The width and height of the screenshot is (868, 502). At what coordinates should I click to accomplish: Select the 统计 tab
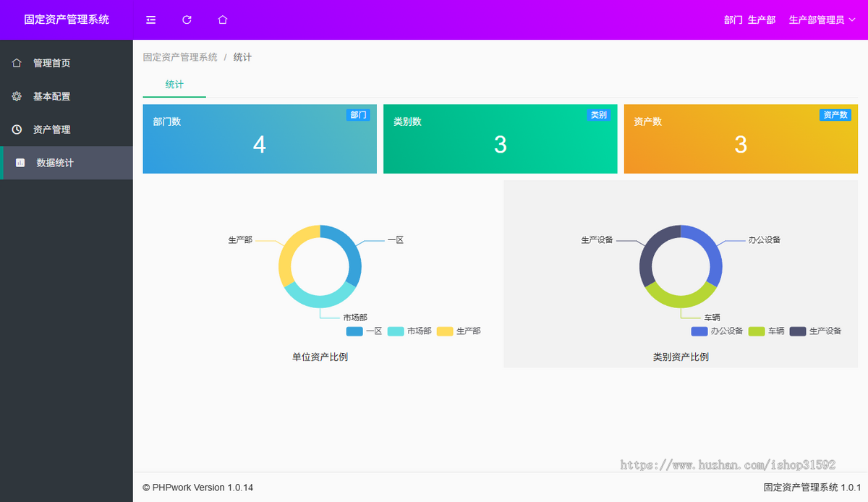click(174, 85)
